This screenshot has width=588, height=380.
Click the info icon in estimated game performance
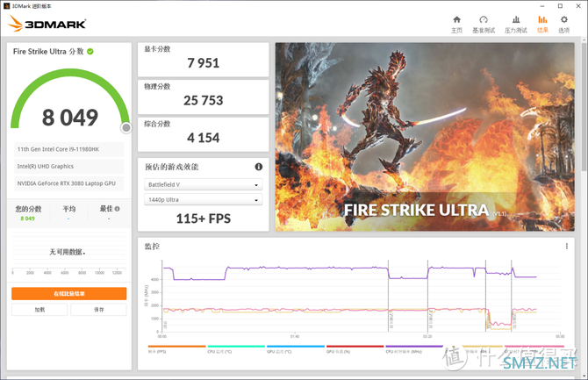coord(259,167)
